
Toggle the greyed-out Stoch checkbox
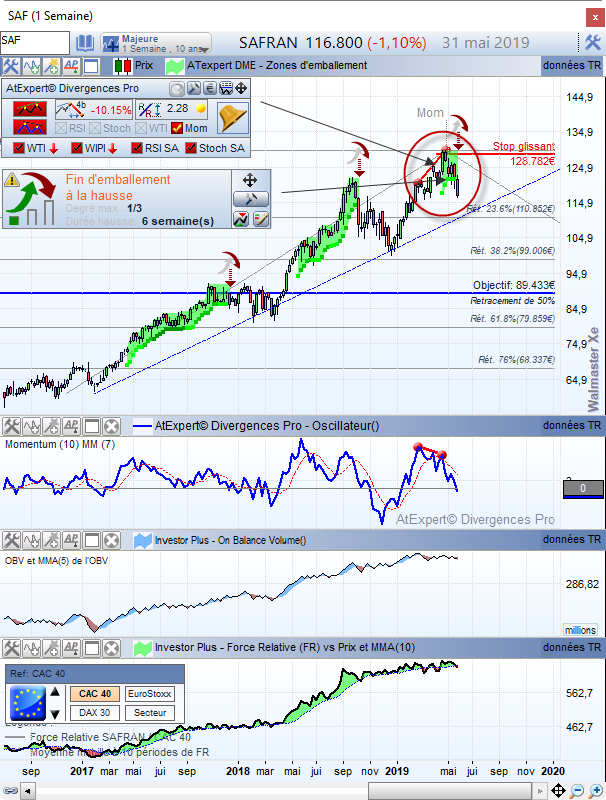(95, 128)
